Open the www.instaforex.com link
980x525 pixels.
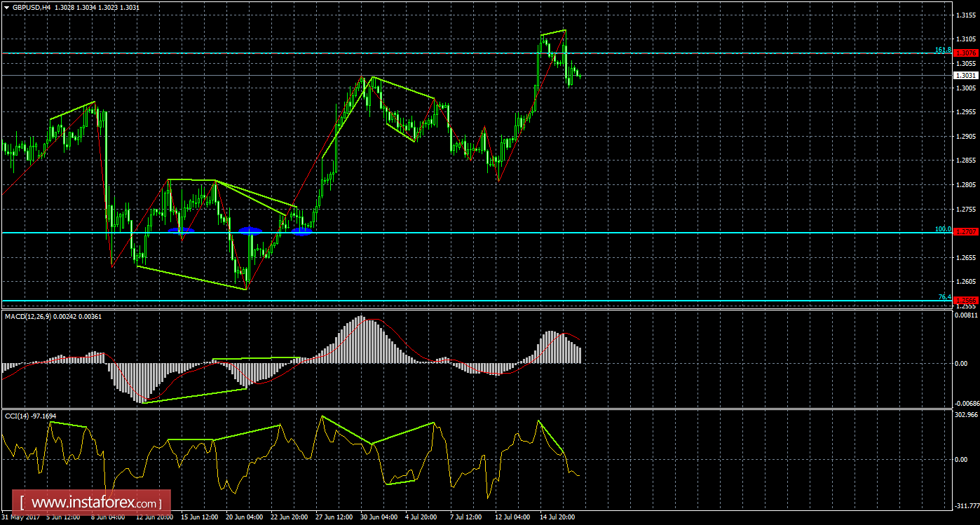tap(95, 502)
